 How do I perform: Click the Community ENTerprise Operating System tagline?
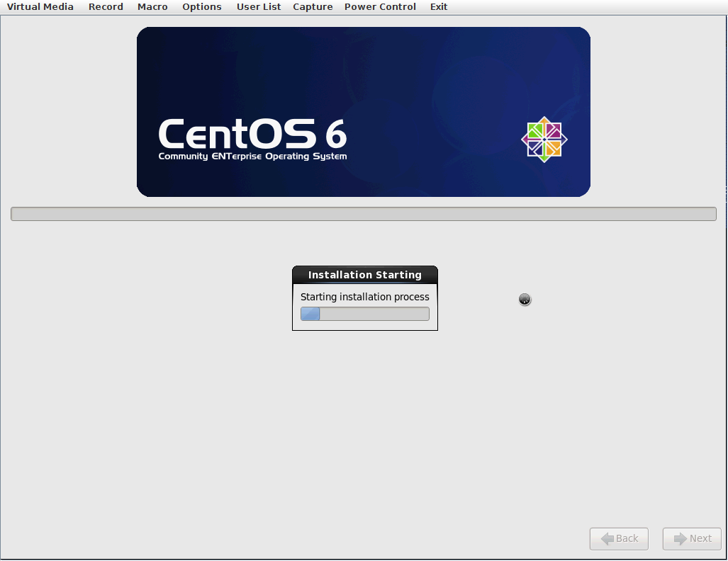coord(252,157)
